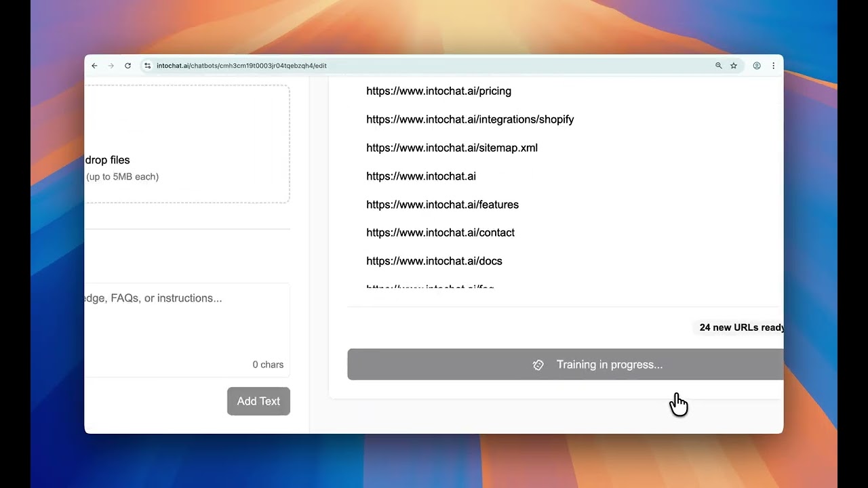This screenshot has width=868, height=488.
Task: Click the drop files upload area
Action: click(x=187, y=144)
